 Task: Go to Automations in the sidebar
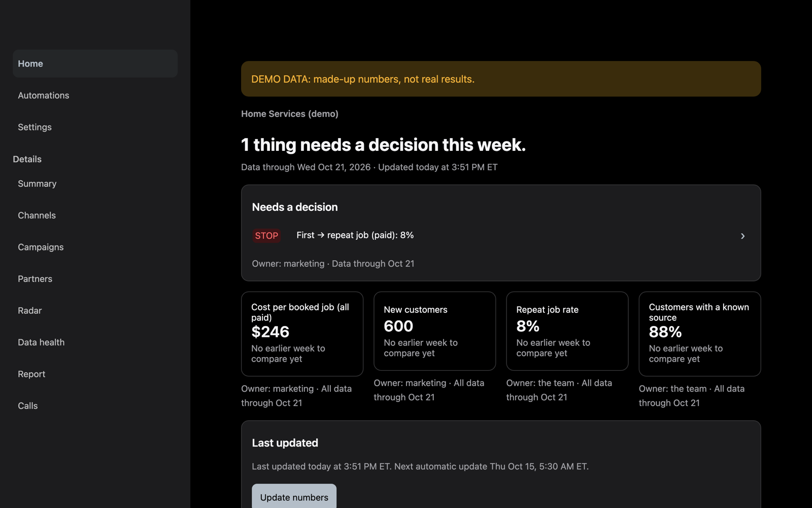click(x=95, y=96)
